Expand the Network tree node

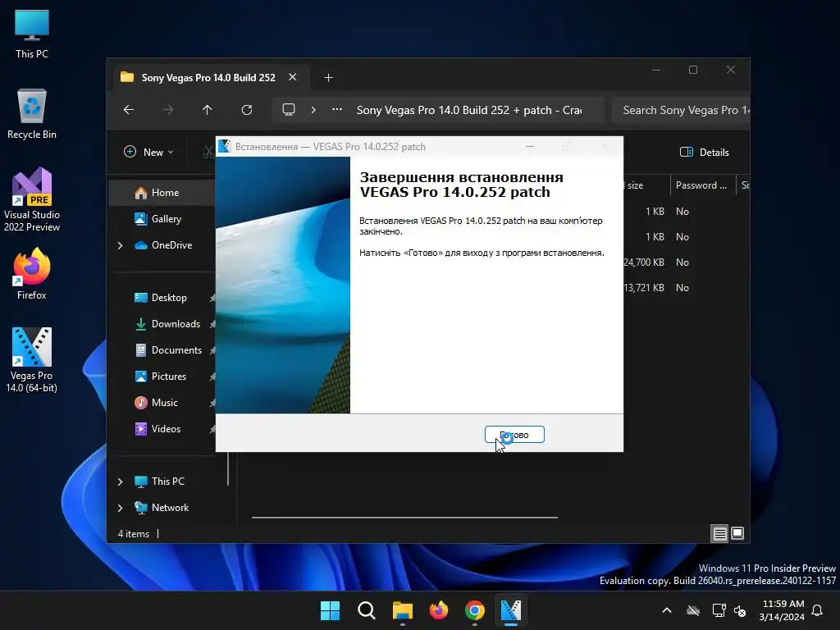pos(120,508)
